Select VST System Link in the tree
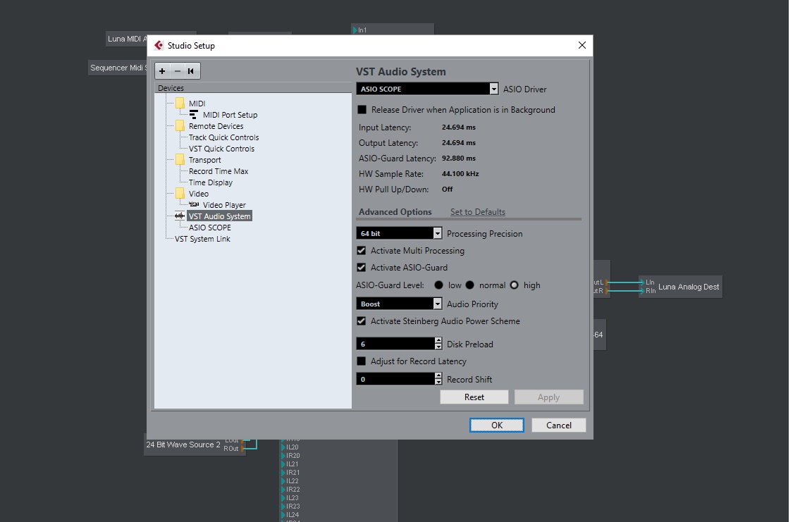Viewport: 812px width, 522px height. tap(202, 239)
